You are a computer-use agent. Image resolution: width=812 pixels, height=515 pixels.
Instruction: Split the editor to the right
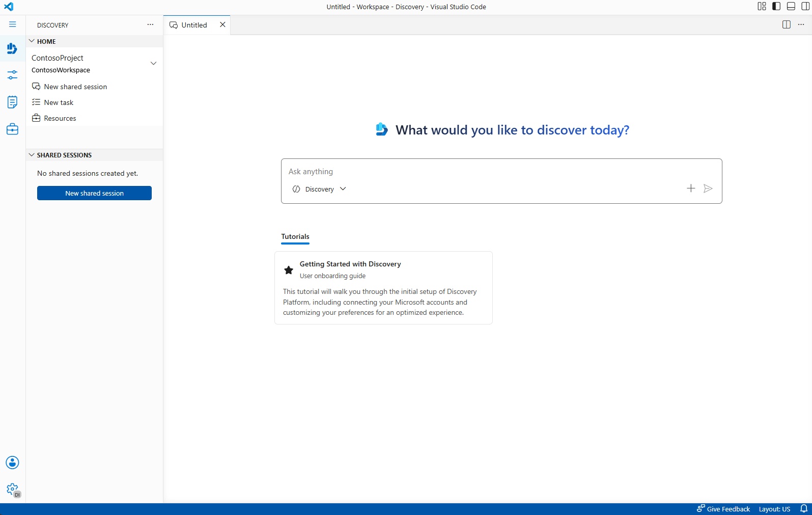(786, 24)
